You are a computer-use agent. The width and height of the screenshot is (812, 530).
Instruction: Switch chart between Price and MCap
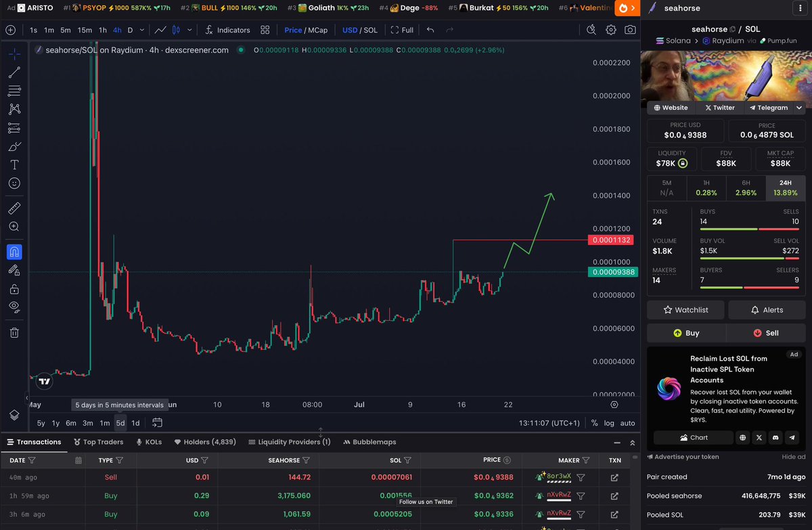coord(306,30)
